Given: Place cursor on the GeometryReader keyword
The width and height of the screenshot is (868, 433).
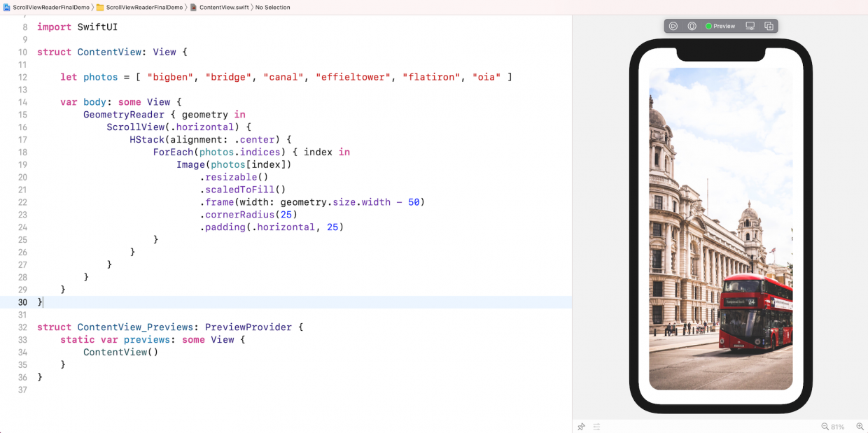Looking at the screenshot, I should pyautogui.click(x=125, y=114).
